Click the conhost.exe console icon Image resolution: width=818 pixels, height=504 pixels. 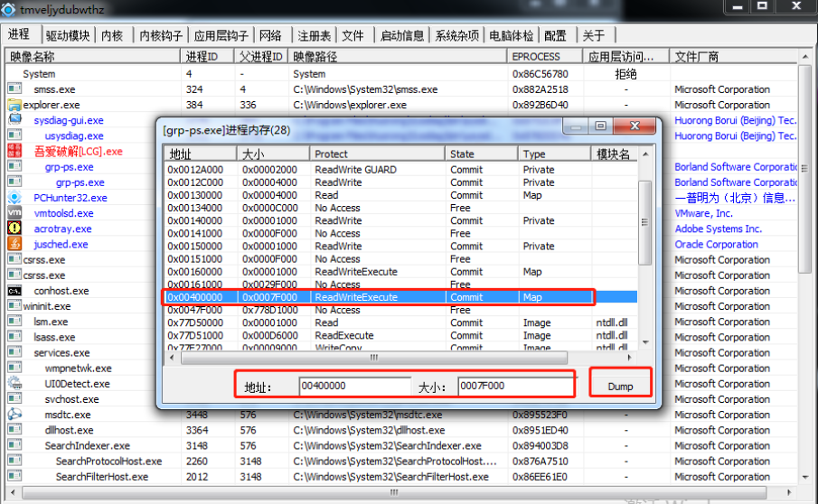[x=14, y=290]
